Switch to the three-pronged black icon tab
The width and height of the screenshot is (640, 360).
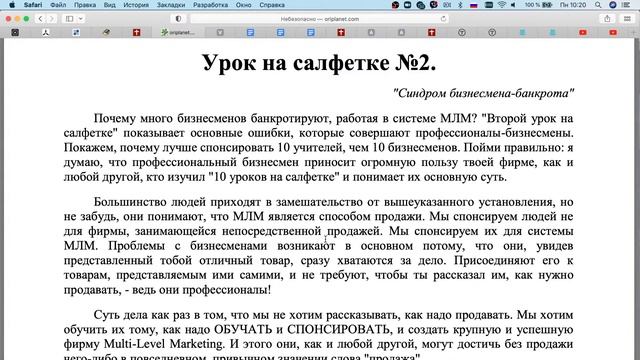point(45,32)
